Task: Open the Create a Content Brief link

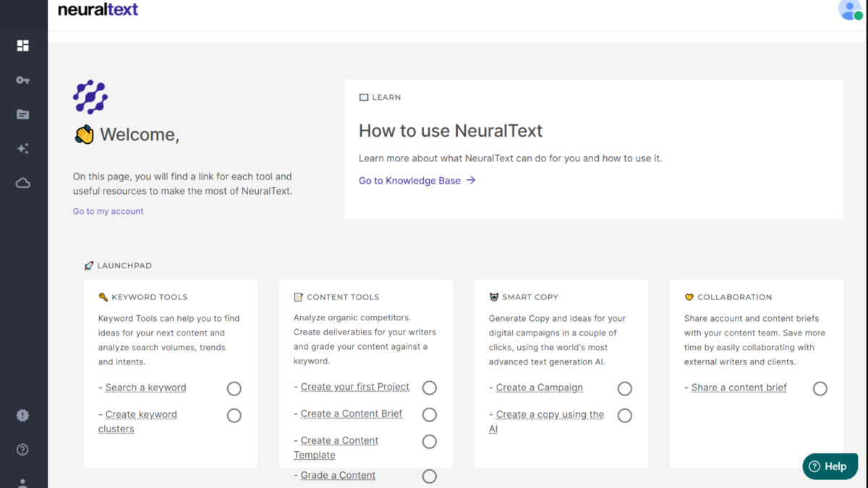Action: 351,414
